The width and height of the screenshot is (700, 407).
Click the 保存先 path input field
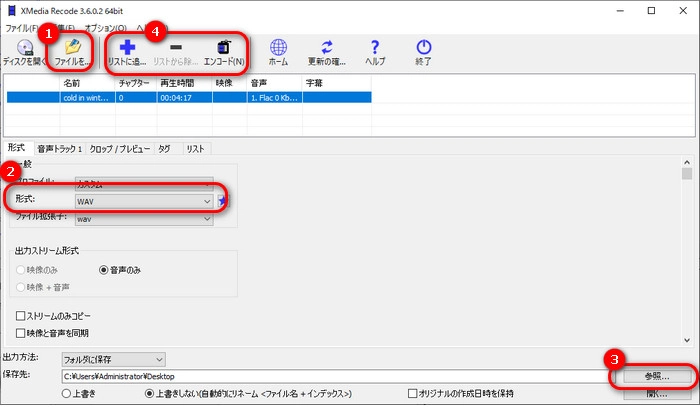coord(330,376)
